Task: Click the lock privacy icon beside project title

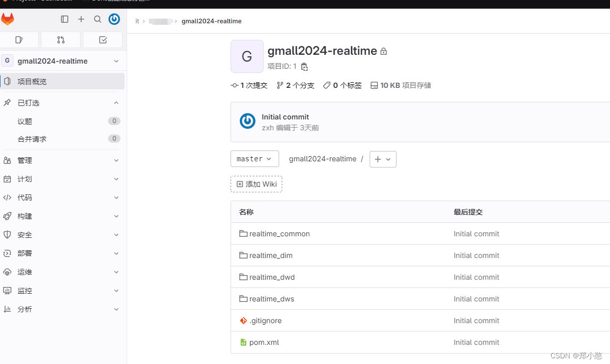Action: point(384,51)
